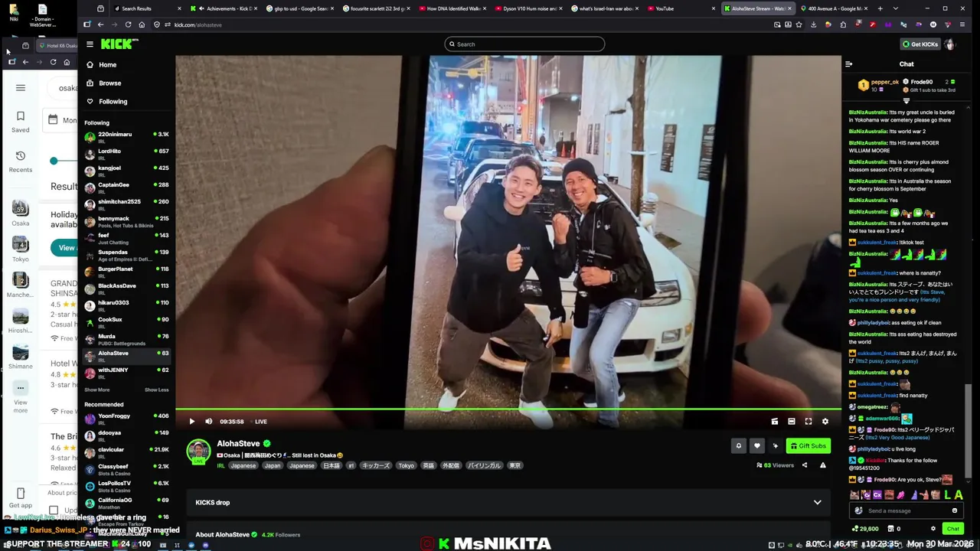Enter fullscreen on the video player
The image size is (980, 551).
[808, 422]
